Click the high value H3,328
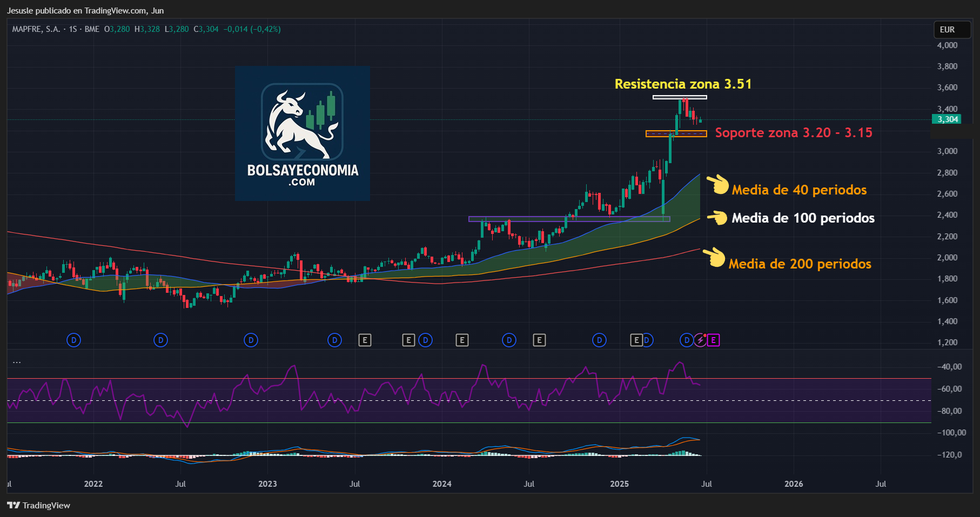The height and width of the screenshot is (517, 980). (147, 29)
